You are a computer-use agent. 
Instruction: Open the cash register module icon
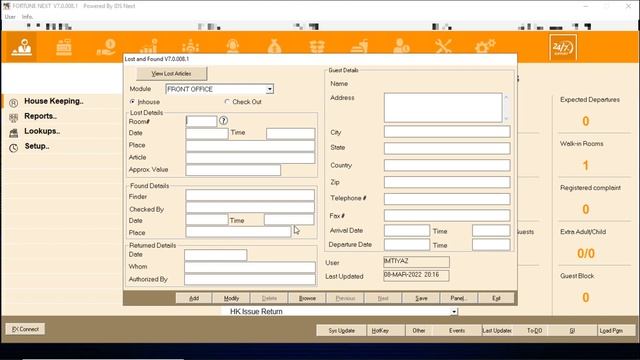coord(64,47)
